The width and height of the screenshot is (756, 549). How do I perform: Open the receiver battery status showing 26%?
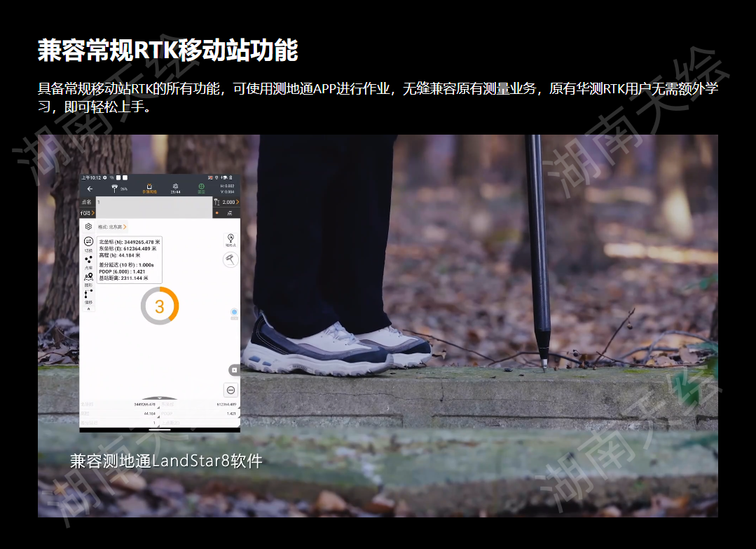[x=118, y=189]
